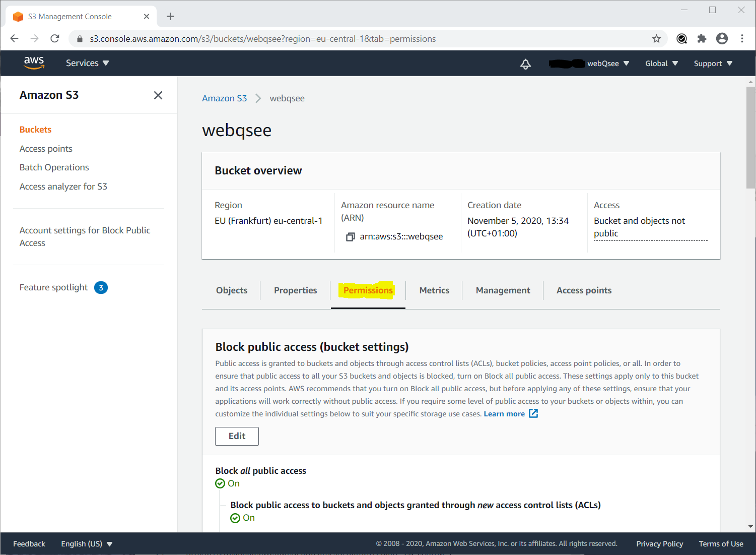This screenshot has height=555, width=756.
Task: Select the Permissions tab
Action: [x=368, y=290]
